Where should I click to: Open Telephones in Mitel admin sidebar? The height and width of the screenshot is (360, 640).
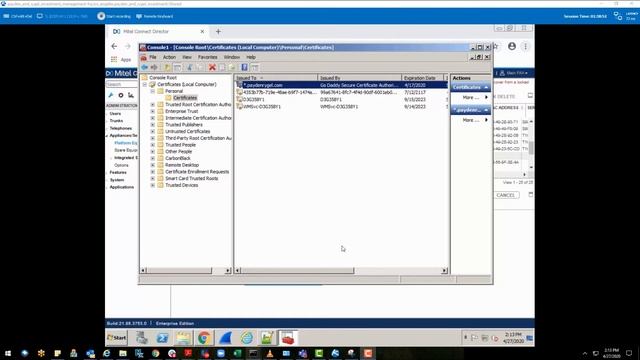click(120, 128)
